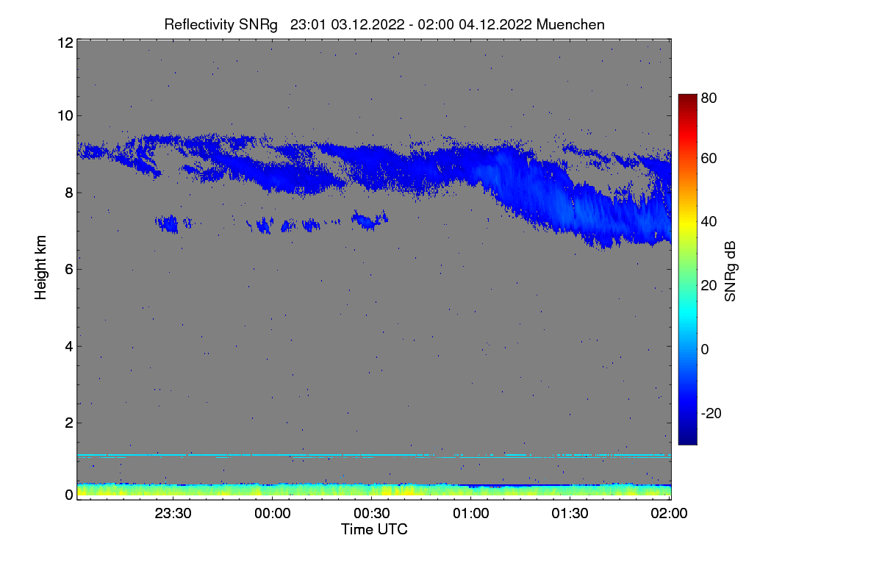Click the height tick label 8
Viewport: 882px width, 588px height.
68,193
